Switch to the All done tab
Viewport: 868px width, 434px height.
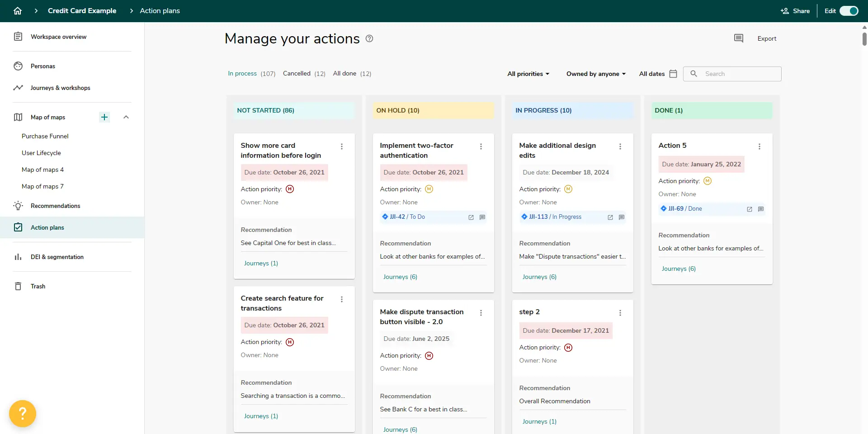(x=344, y=73)
